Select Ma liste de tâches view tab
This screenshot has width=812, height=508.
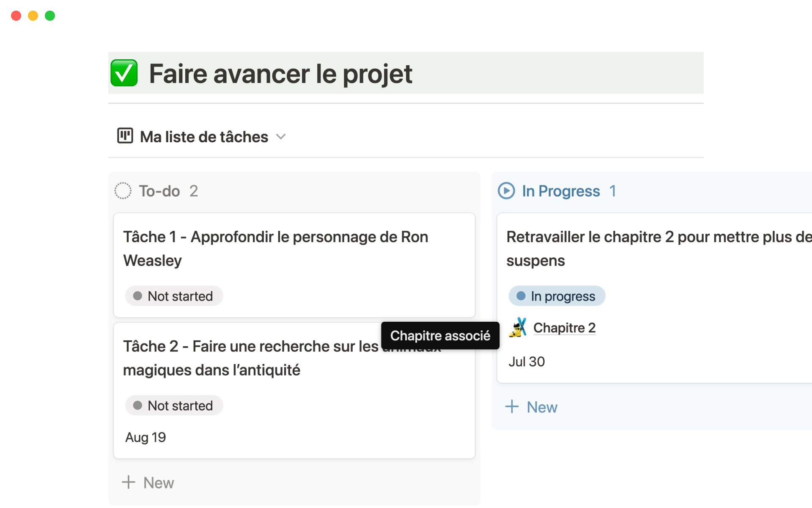click(204, 137)
